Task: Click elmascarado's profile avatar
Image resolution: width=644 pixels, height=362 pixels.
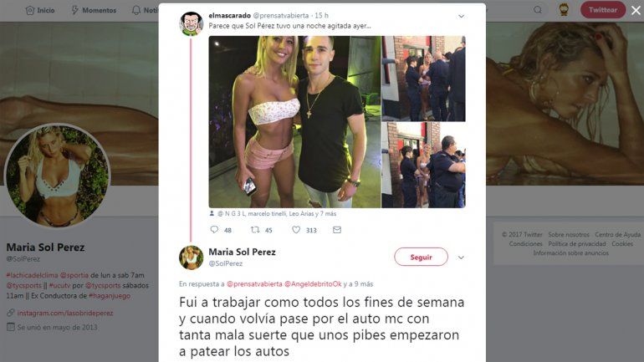Action: click(191, 23)
